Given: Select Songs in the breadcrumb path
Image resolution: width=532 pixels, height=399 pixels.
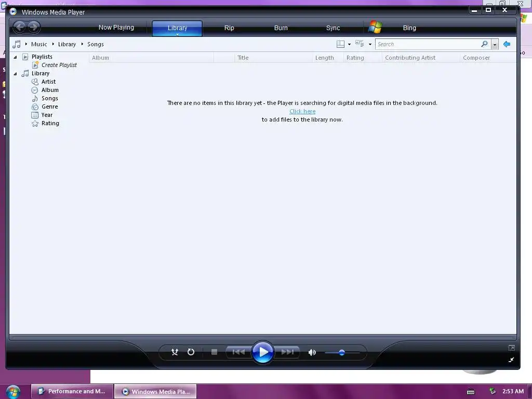Looking at the screenshot, I should click(96, 44).
